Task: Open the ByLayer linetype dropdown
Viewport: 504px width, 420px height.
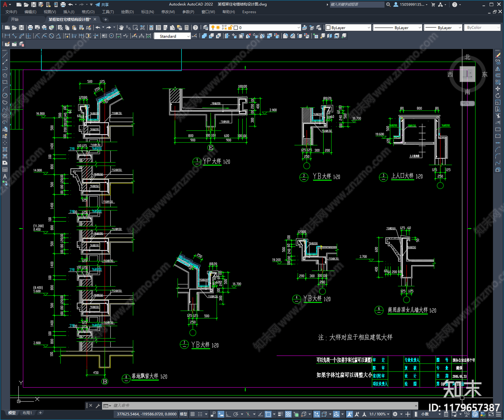Action: pos(398,28)
